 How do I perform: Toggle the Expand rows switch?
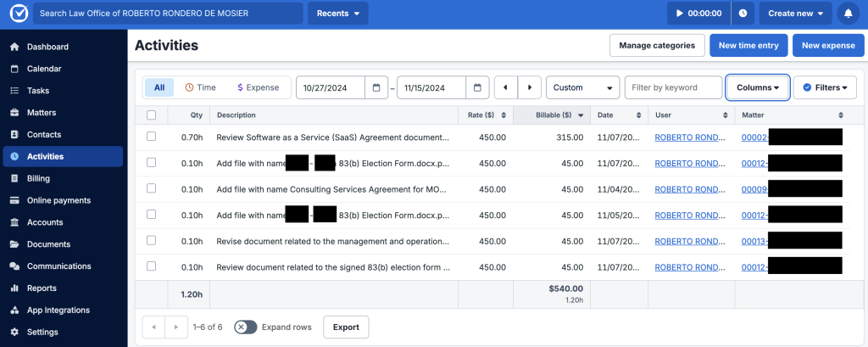(246, 327)
